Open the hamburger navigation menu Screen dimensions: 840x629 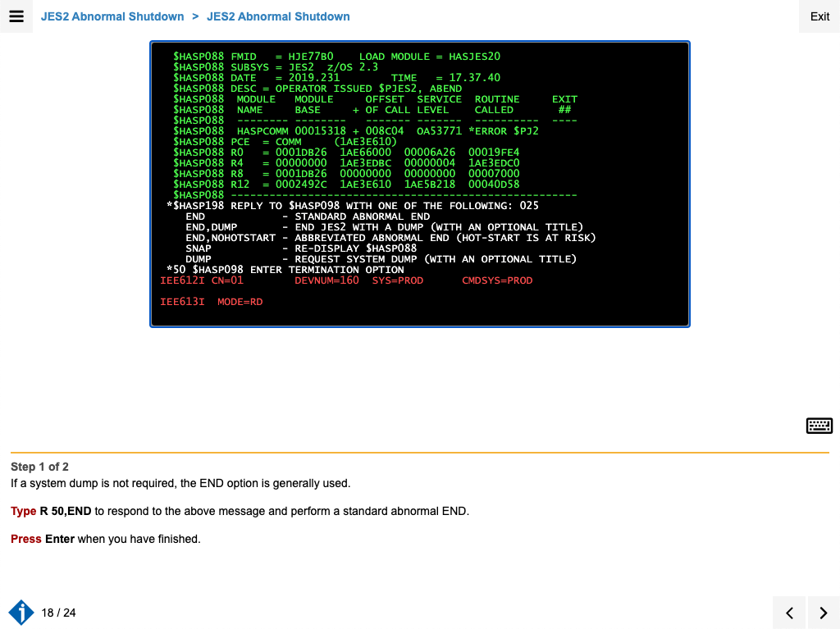[x=16, y=16]
